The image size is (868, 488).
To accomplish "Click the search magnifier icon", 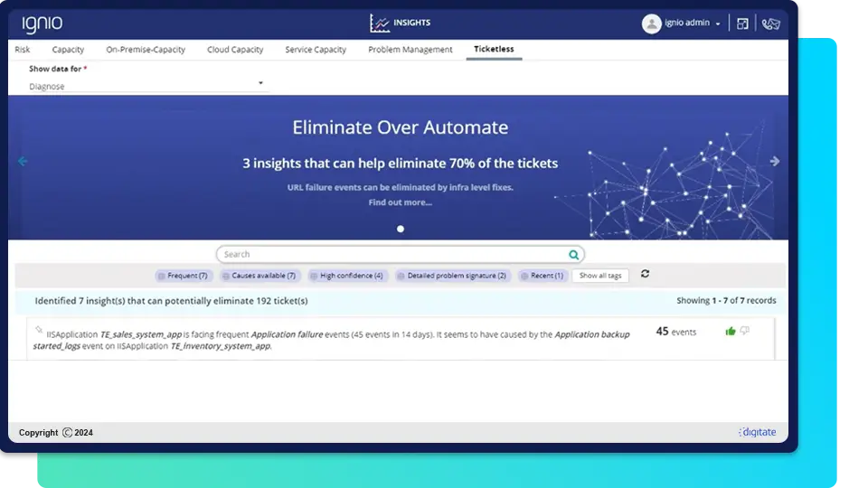I will [x=573, y=255].
